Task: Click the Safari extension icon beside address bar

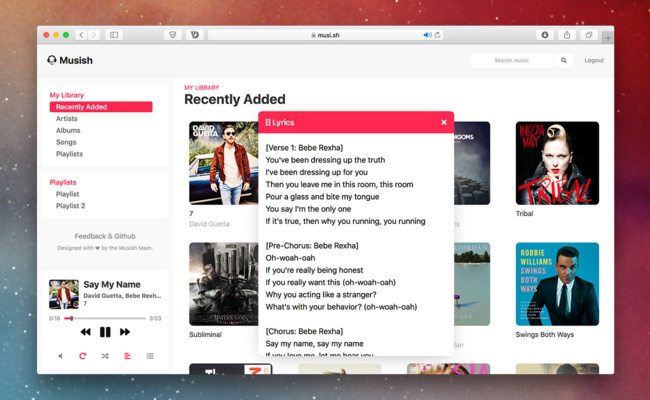Action: click(195, 35)
